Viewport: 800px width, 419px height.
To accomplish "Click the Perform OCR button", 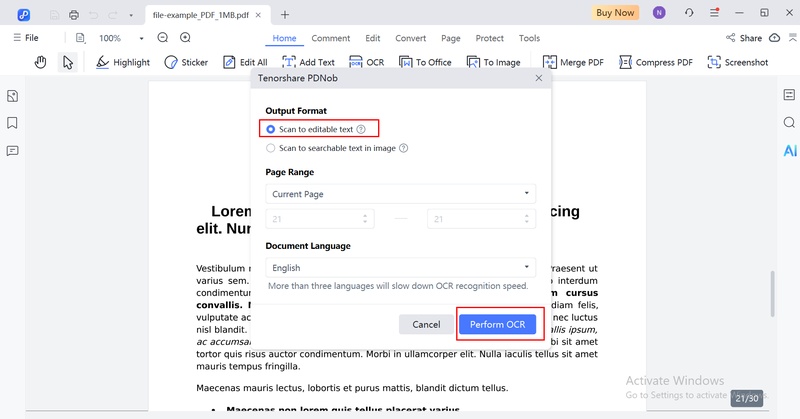I will (x=497, y=325).
